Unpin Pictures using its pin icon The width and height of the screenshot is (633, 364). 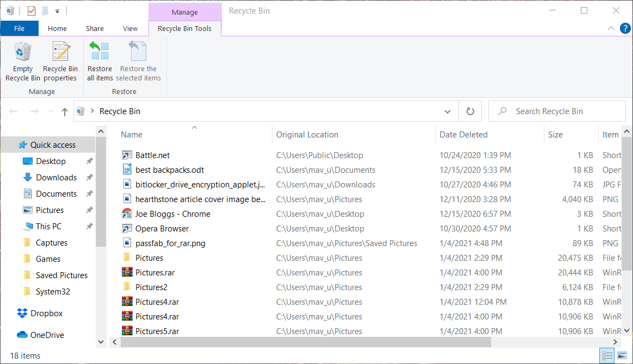click(89, 210)
